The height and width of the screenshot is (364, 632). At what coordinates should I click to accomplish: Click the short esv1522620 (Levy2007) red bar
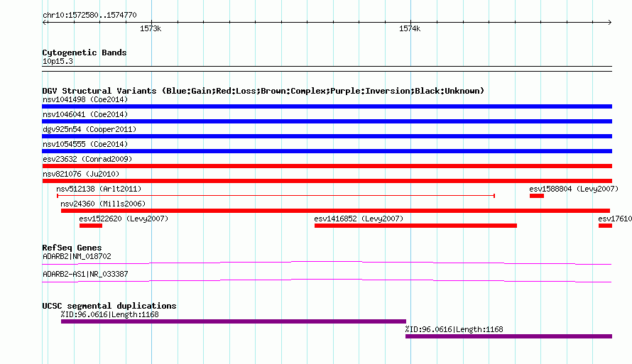pos(91,226)
